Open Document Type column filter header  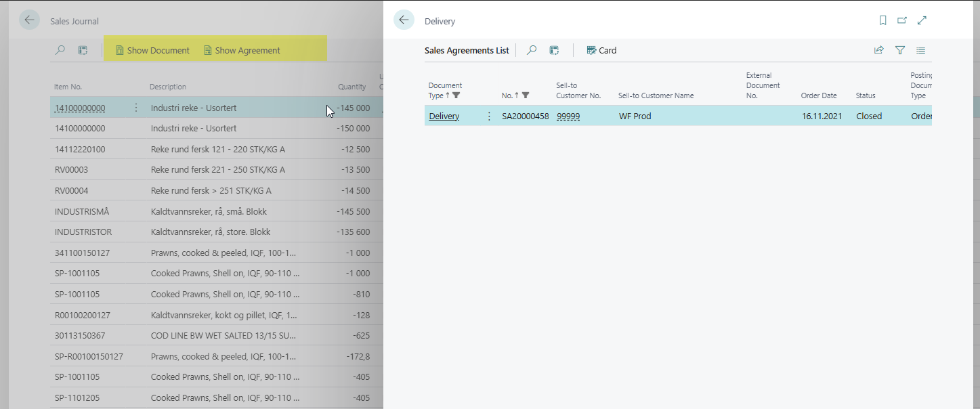point(445,91)
